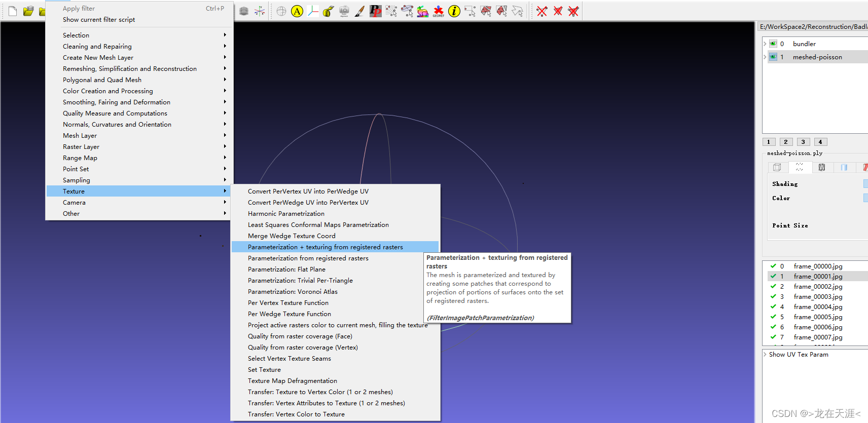Toggle the trackball globe icon
The image size is (868, 423).
281,11
